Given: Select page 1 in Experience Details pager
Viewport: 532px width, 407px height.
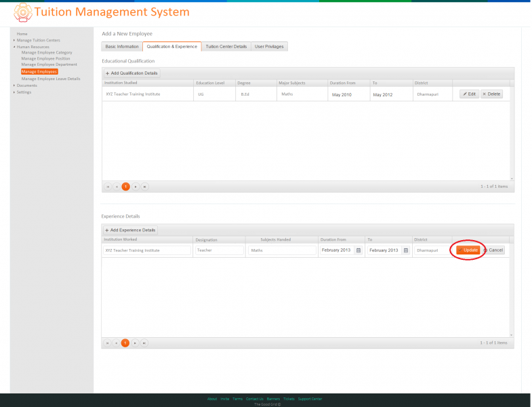Looking at the screenshot, I should coord(125,343).
